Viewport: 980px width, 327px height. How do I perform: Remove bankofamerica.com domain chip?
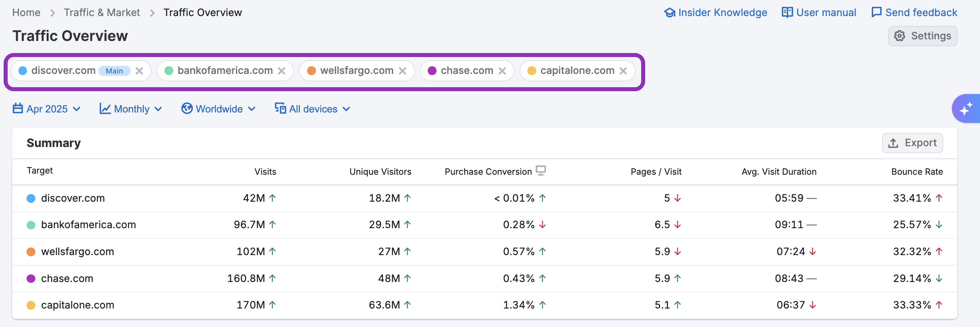click(282, 71)
